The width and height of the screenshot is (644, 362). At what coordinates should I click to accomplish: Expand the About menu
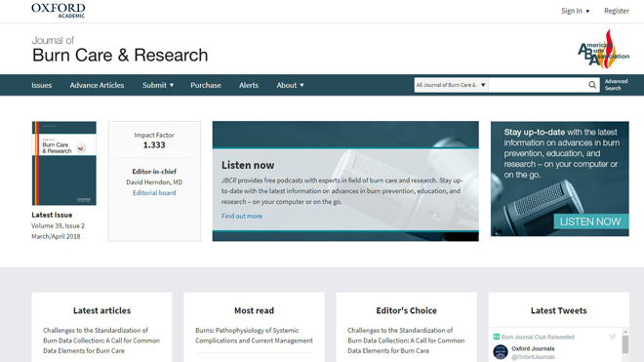(x=290, y=85)
